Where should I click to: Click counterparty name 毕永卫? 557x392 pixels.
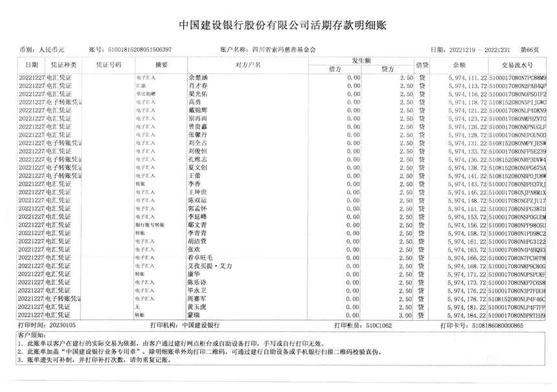197,290
